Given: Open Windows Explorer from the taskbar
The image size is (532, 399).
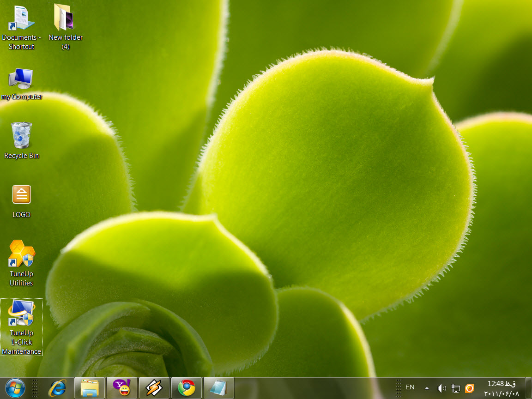Looking at the screenshot, I should pyautogui.click(x=90, y=388).
